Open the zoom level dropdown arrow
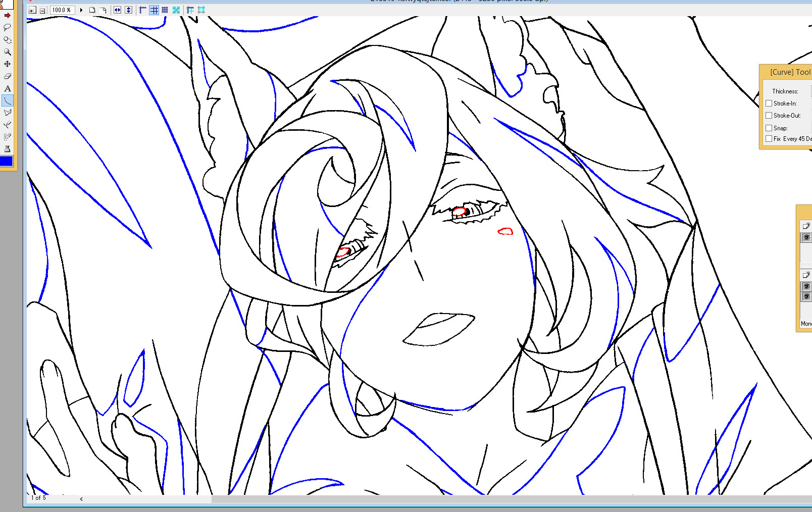 [81, 10]
